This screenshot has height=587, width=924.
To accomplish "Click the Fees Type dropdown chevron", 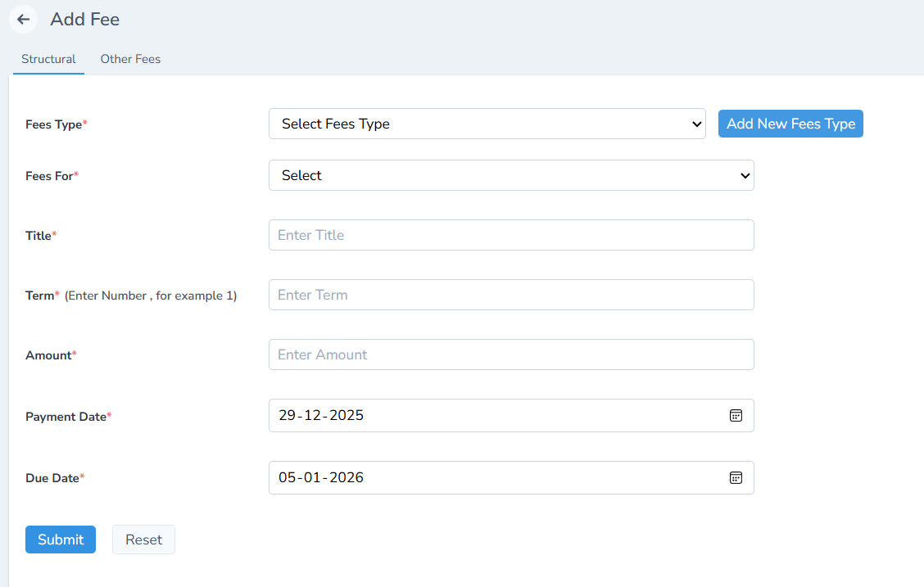I will (697, 124).
